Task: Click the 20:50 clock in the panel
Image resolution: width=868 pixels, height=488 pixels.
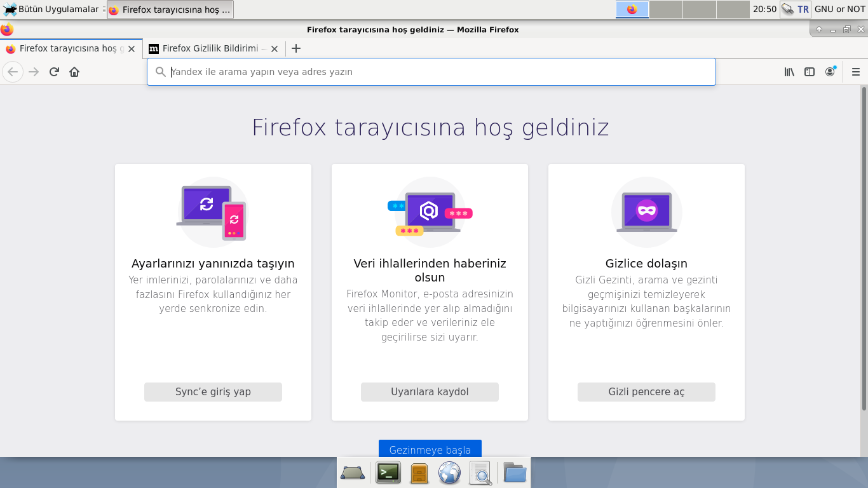Action: 764,10
